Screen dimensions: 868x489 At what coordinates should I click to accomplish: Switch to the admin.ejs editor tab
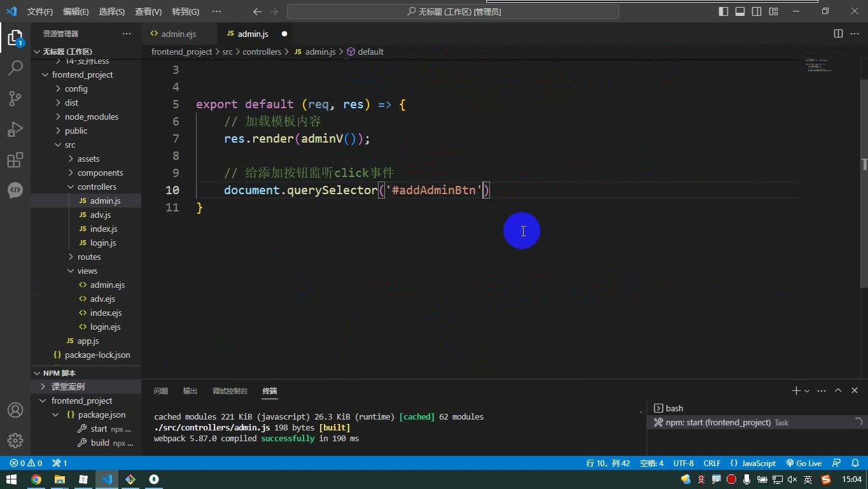click(178, 34)
